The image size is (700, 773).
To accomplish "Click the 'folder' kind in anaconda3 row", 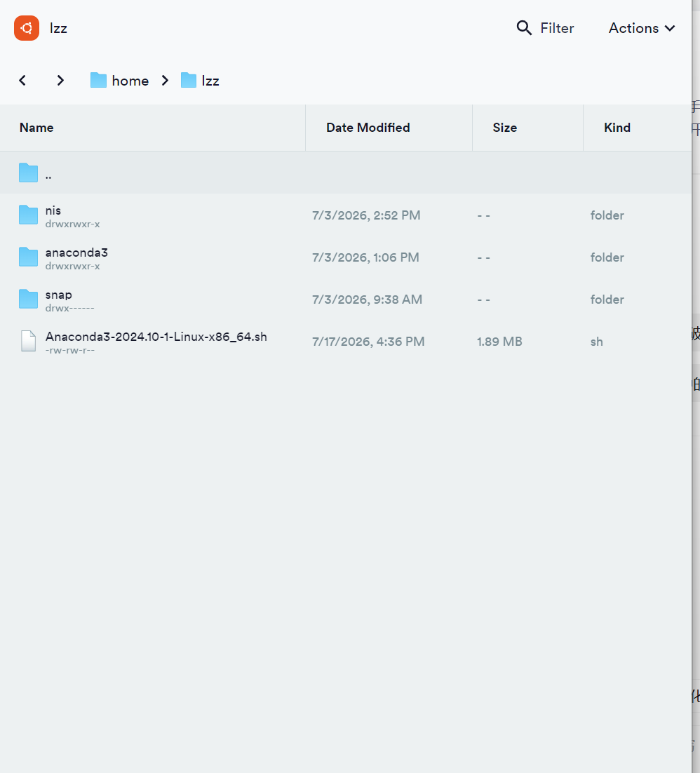I will (x=607, y=257).
